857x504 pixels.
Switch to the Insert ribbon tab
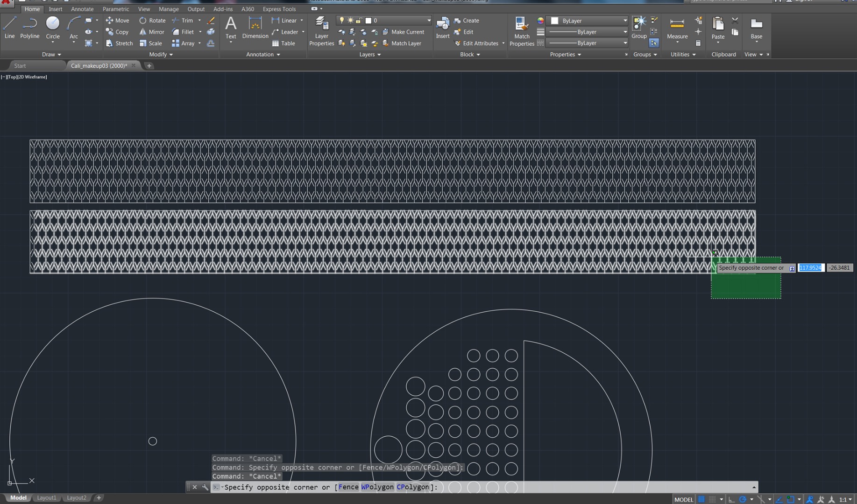tap(55, 9)
